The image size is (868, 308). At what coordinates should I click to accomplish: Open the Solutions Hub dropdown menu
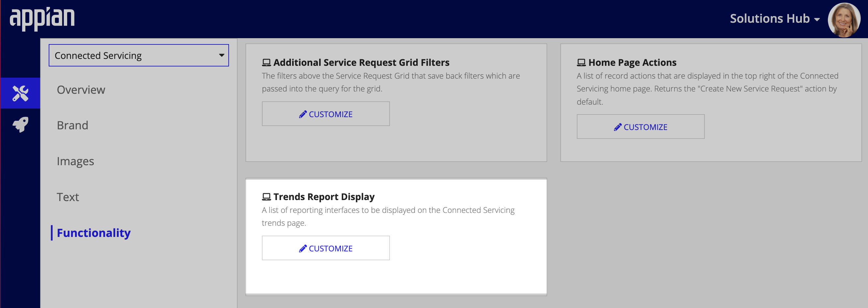click(x=774, y=18)
